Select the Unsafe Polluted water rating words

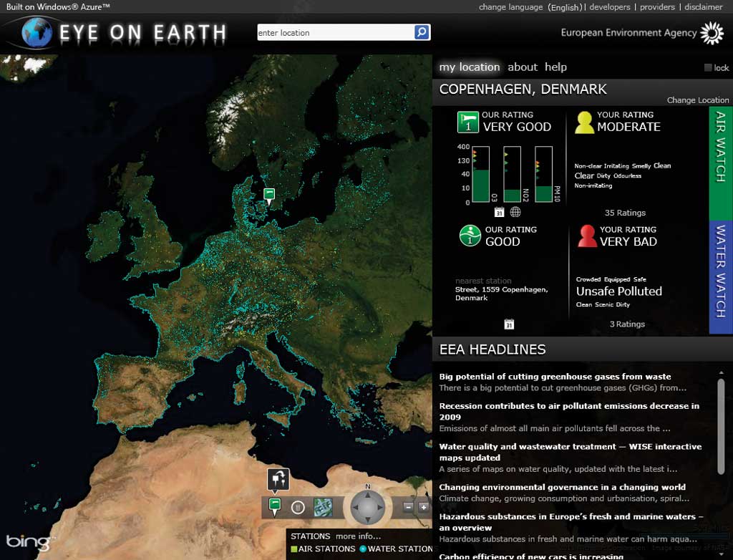(619, 291)
